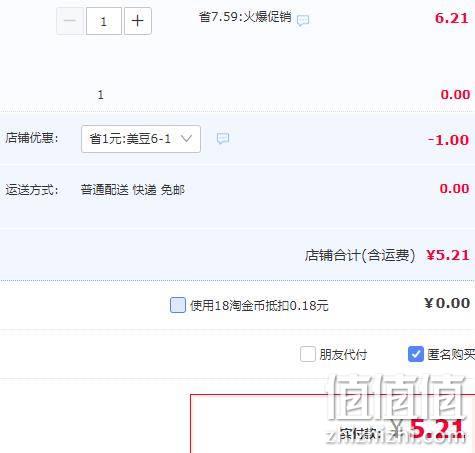This screenshot has width=475, height=453.
Task: Open the info bubble beside 火爆促销
Action: click(303, 20)
